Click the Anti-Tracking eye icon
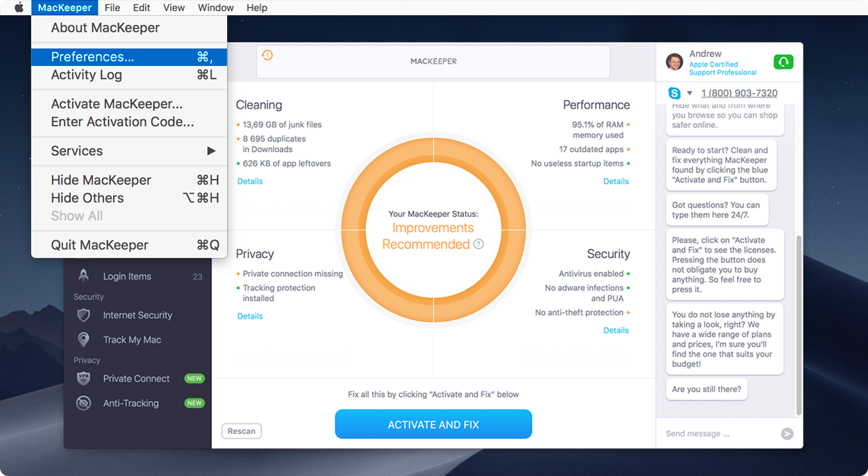This screenshot has height=476, width=868. pos(83,403)
